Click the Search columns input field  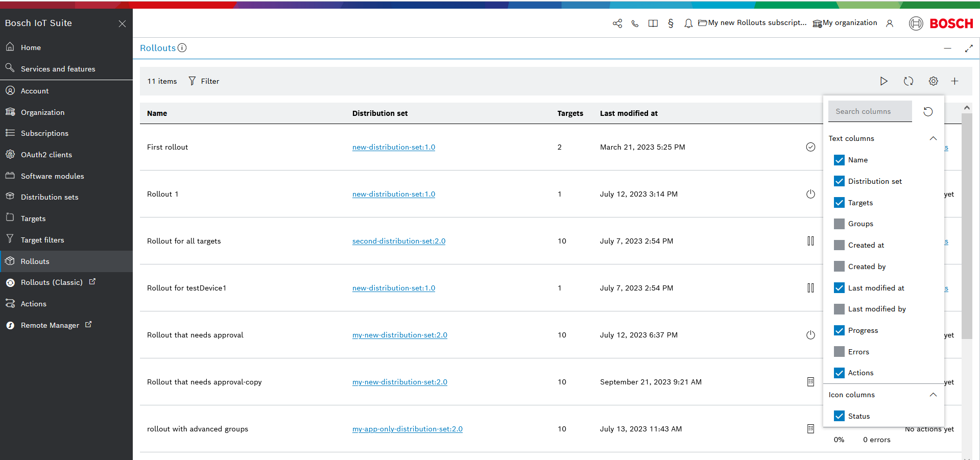870,111
